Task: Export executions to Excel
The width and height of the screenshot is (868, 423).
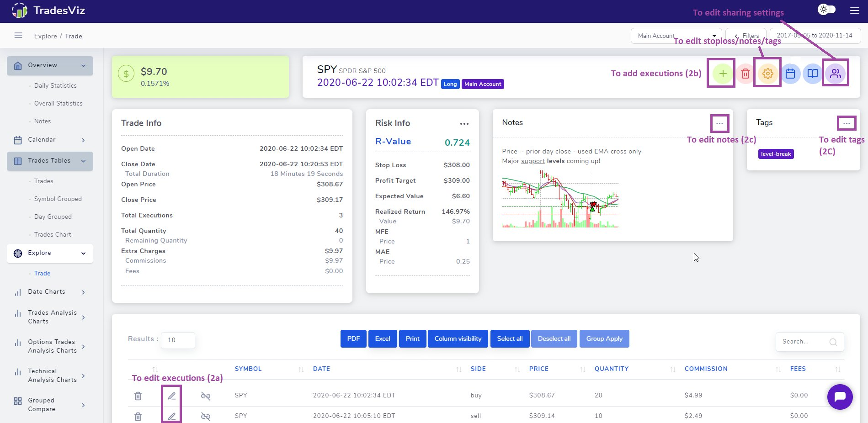Action: [383, 338]
